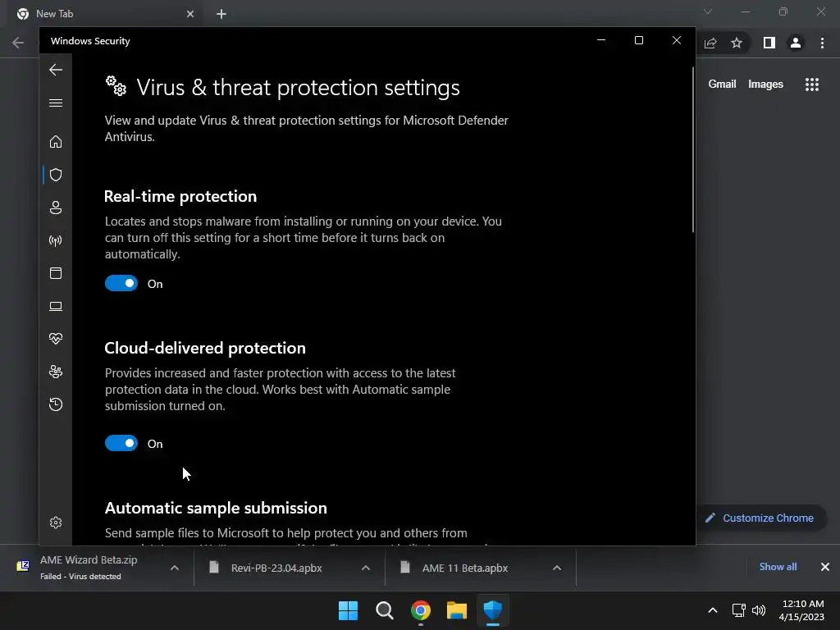Click Windows Security taskbar icon

[493, 609]
